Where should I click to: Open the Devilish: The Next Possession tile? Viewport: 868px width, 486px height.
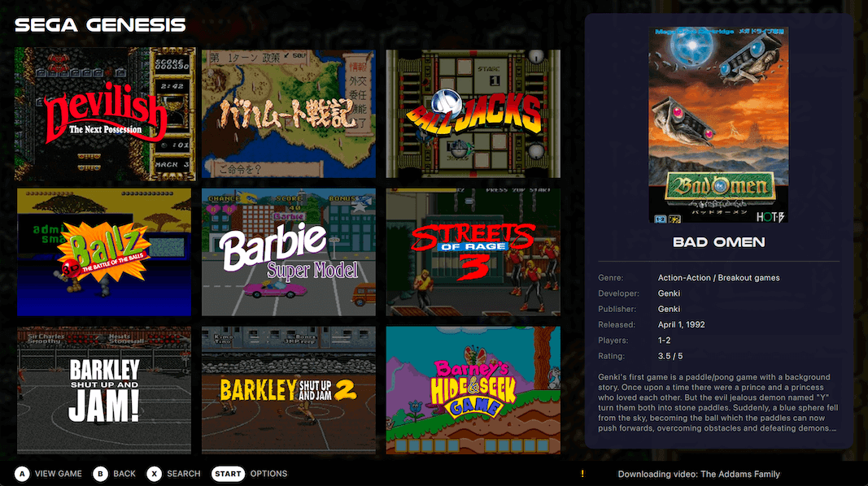105,113
